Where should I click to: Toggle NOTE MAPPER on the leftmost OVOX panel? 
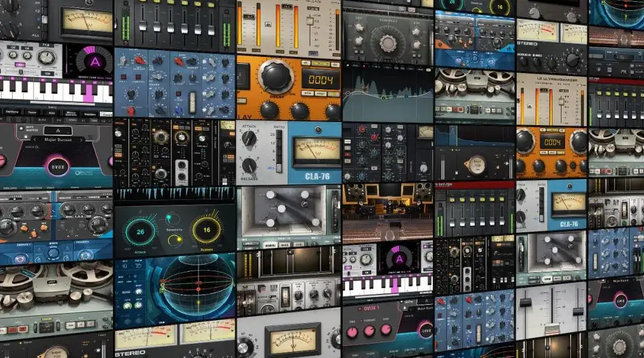coord(22,128)
